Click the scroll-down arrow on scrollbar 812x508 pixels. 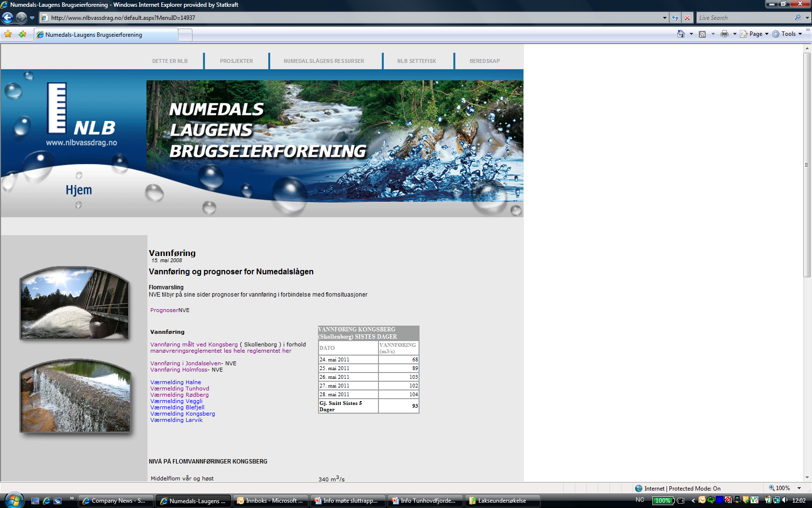(807, 478)
